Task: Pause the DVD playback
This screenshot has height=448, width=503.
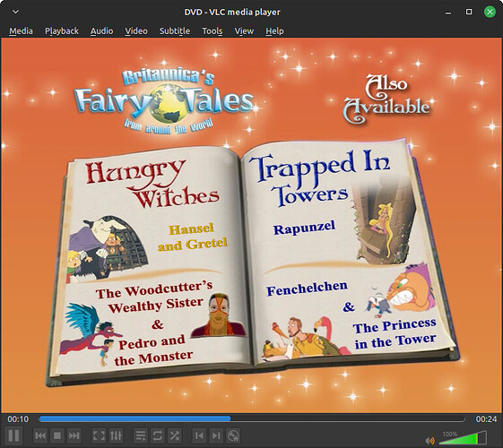Action: (x=13, y=435)
